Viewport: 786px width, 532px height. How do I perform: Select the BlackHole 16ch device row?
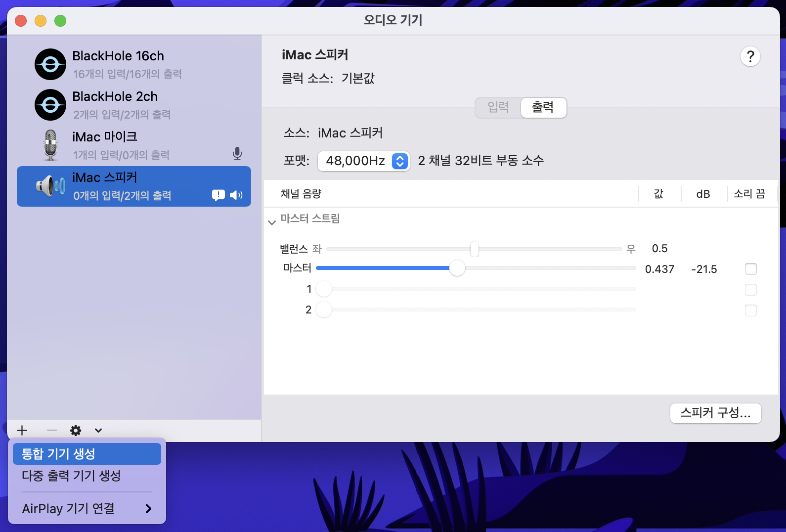point(134,64)
